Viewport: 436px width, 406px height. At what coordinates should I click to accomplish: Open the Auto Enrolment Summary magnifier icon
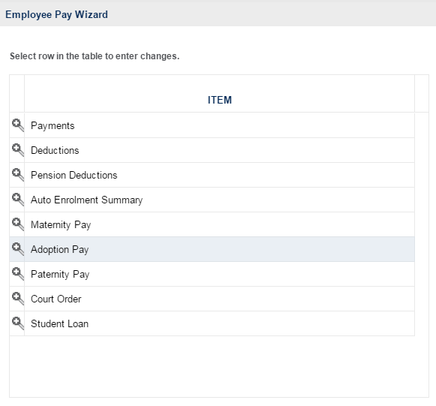18,199
